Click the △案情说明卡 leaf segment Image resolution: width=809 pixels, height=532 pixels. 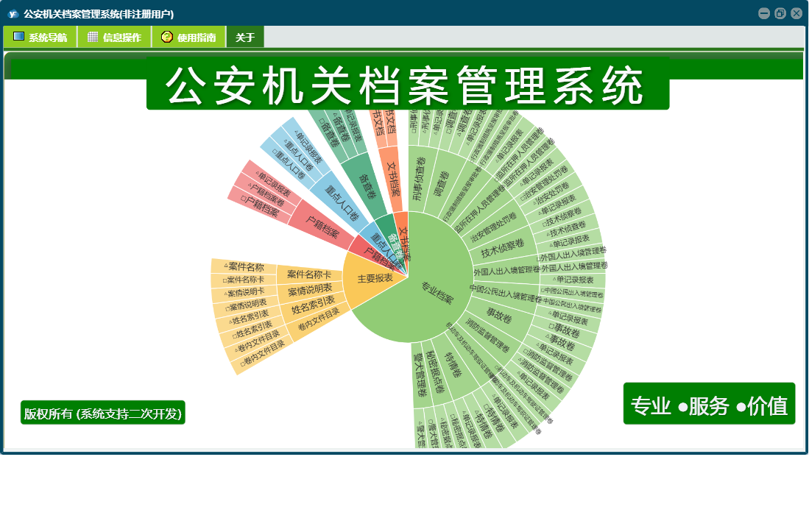pyautogui.click(x=246, y=293)
